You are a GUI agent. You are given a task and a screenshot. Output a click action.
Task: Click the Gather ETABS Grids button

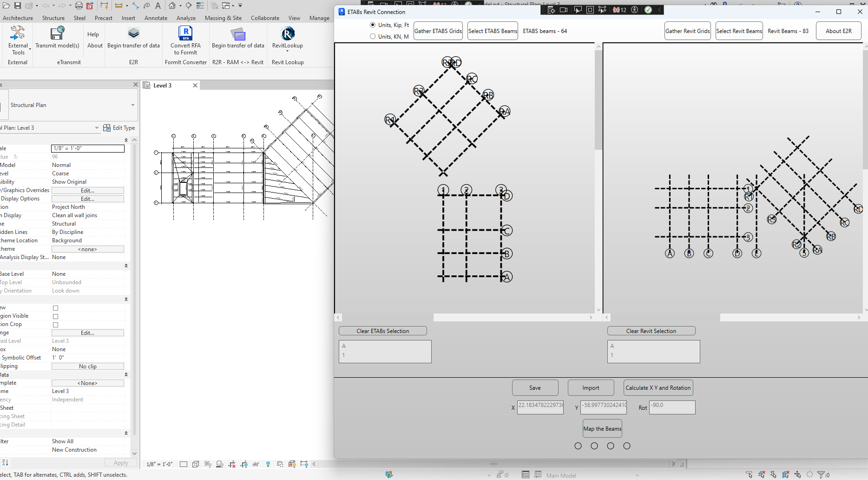coord(438,31)
